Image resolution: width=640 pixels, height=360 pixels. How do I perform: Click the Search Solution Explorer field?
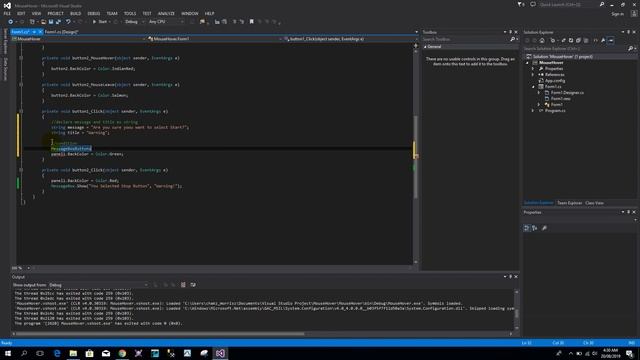pos(576,49)
